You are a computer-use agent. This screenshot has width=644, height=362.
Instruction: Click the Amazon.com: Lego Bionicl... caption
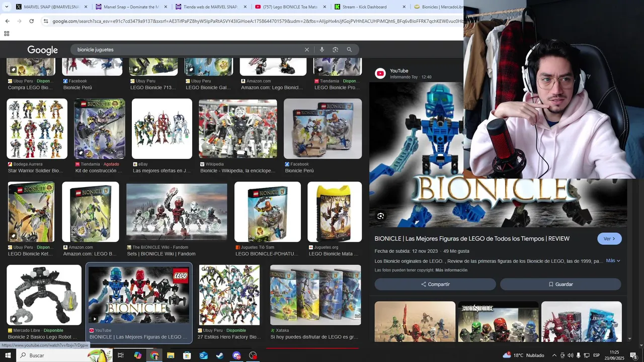(272, 87)
